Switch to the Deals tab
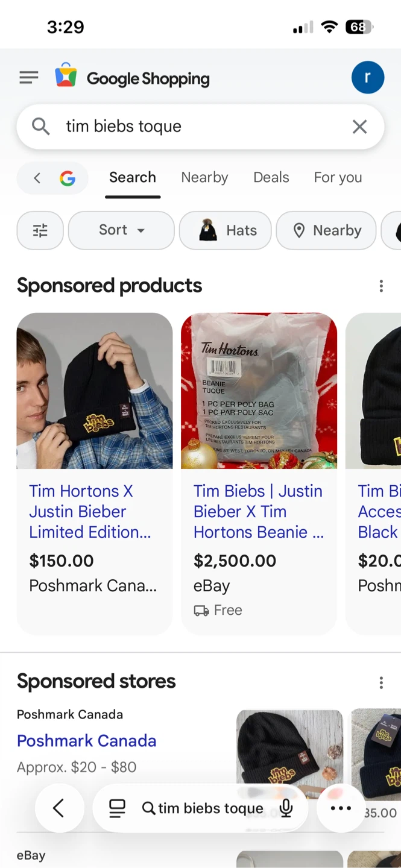 tap(271, 177)
